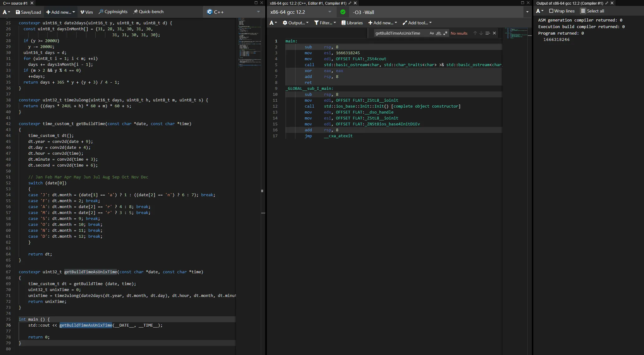The image size is (644, 355).
Task: Expand the Output options dropdown
Action: 296,23
